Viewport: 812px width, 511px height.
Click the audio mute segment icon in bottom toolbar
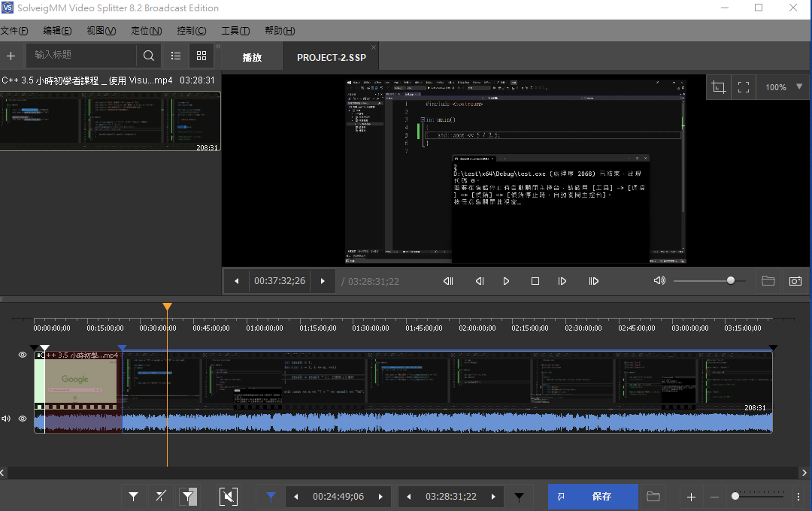pos(229,496)
